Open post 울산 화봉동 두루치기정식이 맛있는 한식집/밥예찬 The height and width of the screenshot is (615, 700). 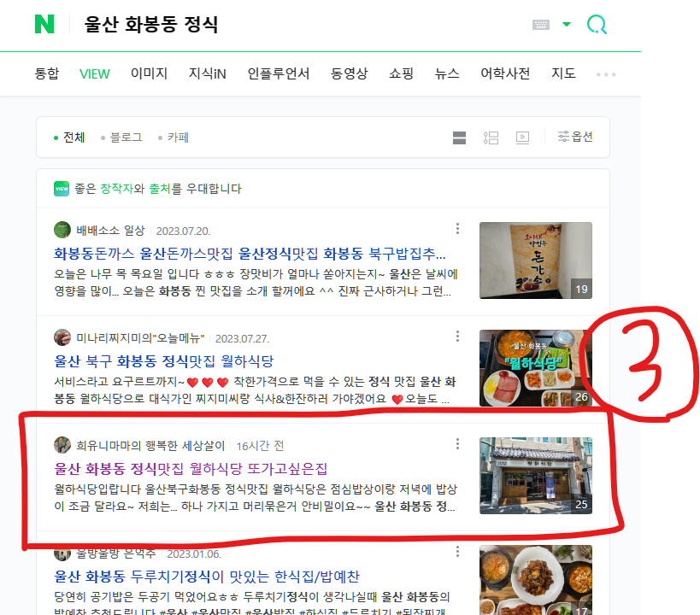point(207,577)
